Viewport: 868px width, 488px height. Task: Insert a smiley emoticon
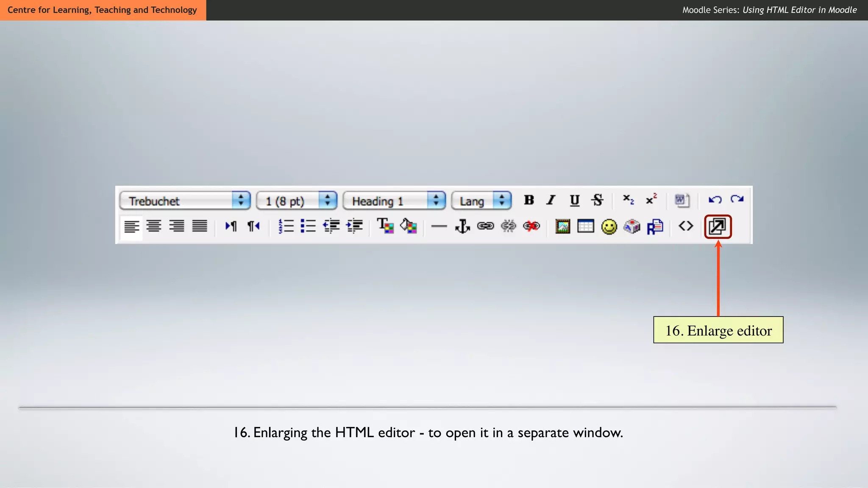click(x=609, y=227)
